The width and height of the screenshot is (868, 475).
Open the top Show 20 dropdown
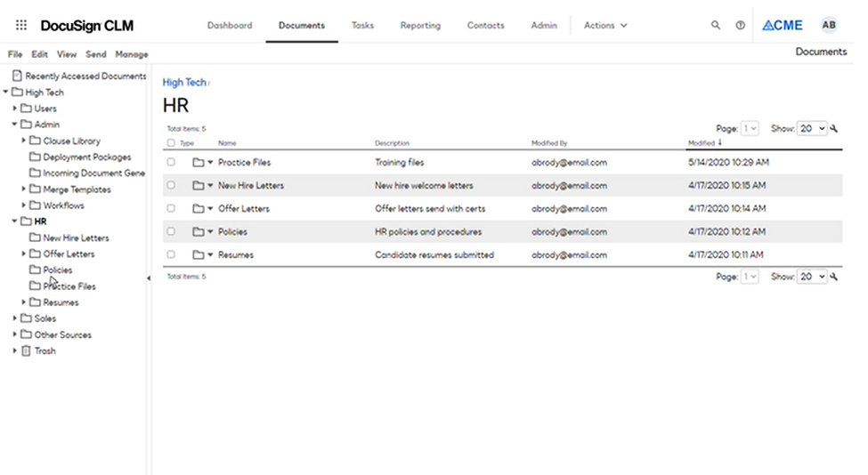(812, 129)
